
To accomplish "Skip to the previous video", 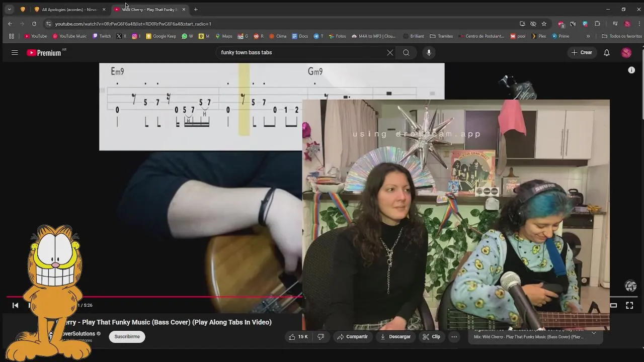I will coord(15,305).
